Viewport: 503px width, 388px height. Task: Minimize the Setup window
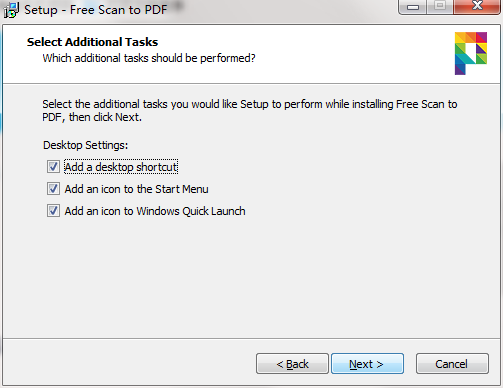(x=413, y=7)
